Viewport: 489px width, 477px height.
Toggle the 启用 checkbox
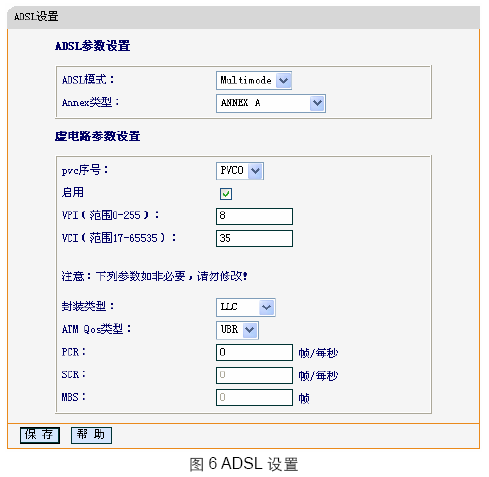(x=226, y=194)
